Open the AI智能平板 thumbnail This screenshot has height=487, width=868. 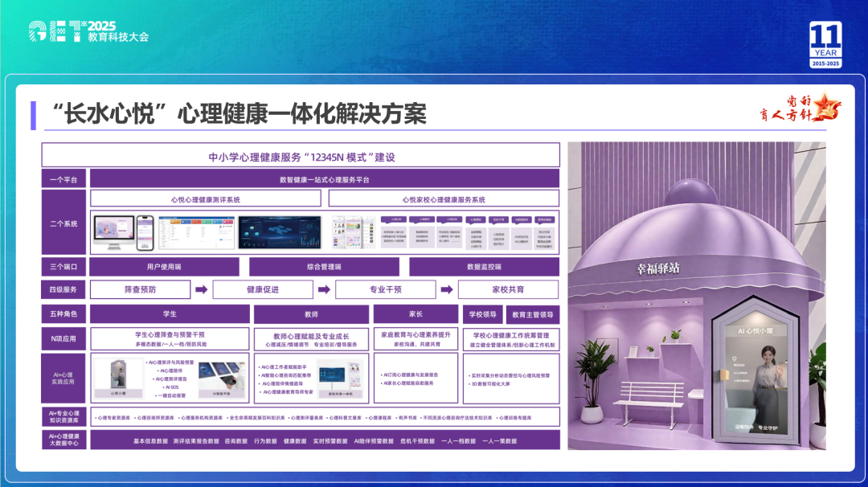[220, 378]
